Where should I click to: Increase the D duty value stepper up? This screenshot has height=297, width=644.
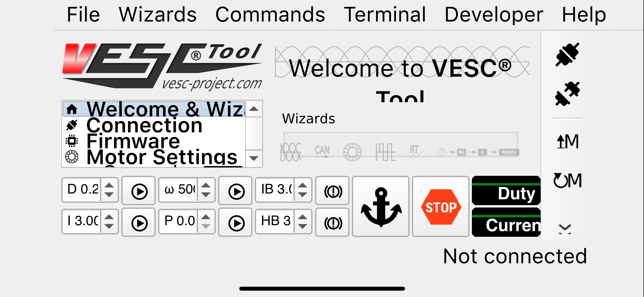(x=109, y=185)
